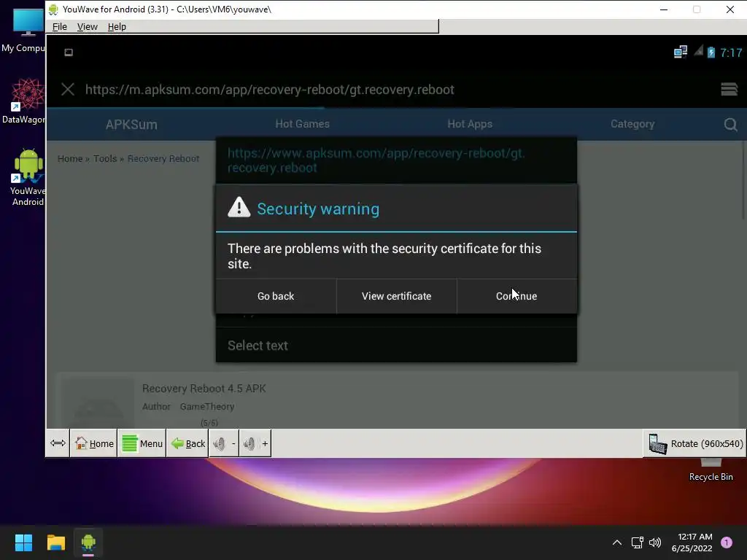Click the network status icon in Android bar

[681, 52]
